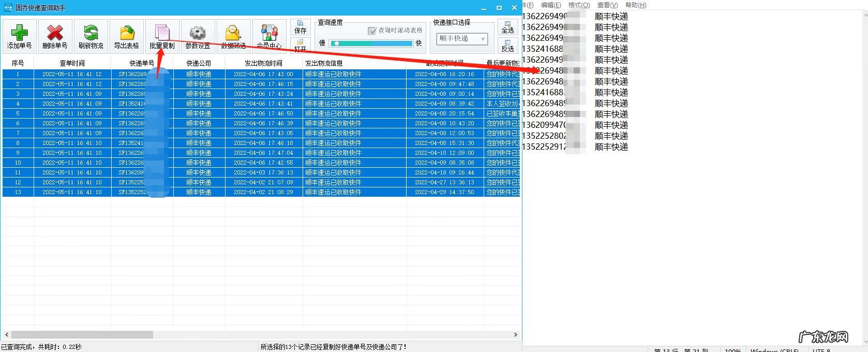Screen dimensions: 868x352
Task: Click the 发出物流时间 column header
Action: pos(263,63)
